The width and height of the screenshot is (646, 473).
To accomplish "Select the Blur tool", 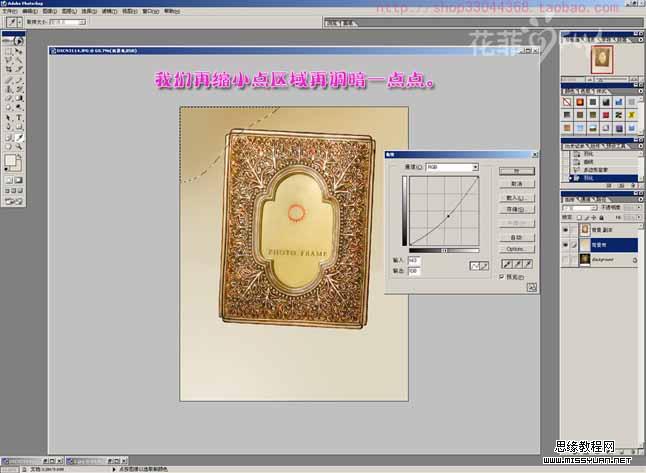I will coord(8,107).
